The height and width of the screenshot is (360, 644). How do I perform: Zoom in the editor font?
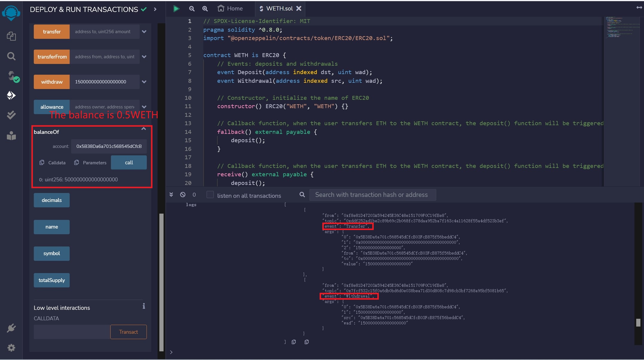coord(205,9)
